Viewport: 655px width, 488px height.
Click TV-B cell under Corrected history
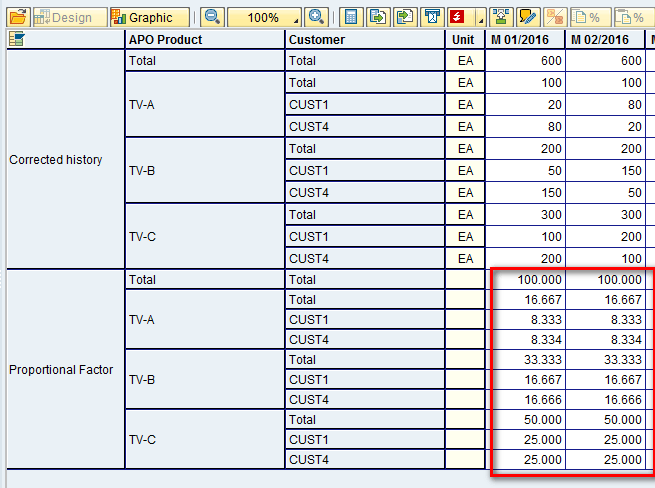(204, 170)
